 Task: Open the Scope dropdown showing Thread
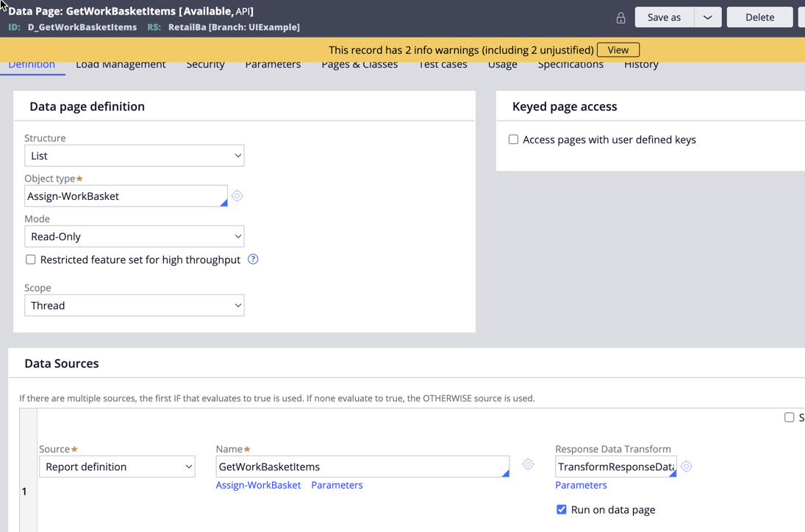click(x=134, y=306)
